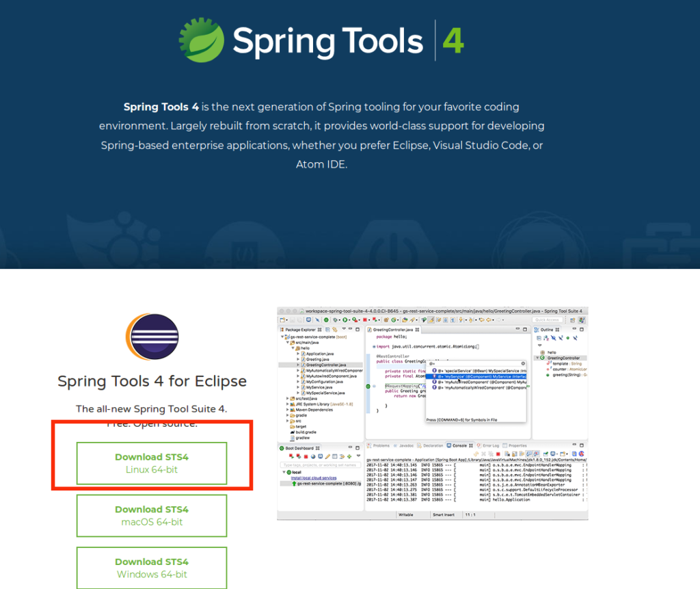Click inside the Quick Access field
The height and width of the screenshot is (589, 700).
(x=548, y=319)
